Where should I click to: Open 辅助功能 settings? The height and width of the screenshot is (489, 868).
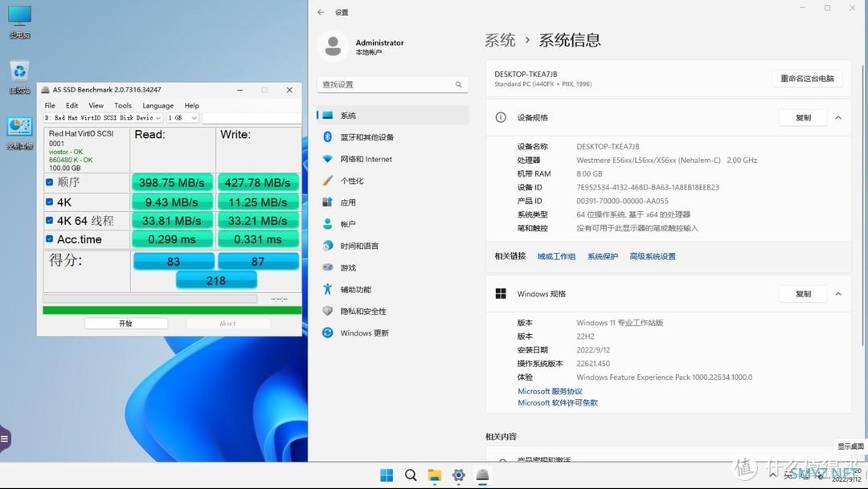point(393,289)
